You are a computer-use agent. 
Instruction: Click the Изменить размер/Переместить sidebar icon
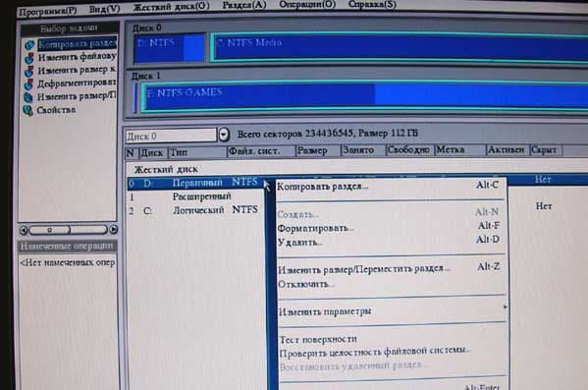[x=28, y=97]
